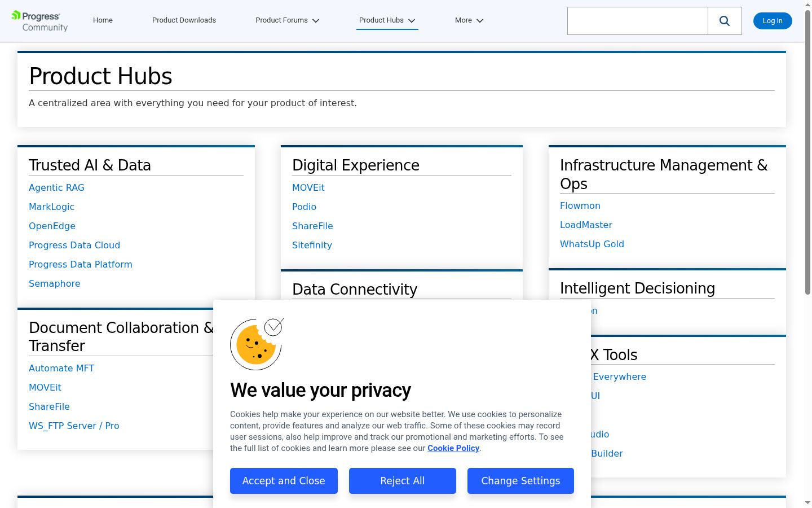This screenshot has height=508, width=812.
Task: Visit the MarkLogic hub link
Action: click(x=51, y=207)
